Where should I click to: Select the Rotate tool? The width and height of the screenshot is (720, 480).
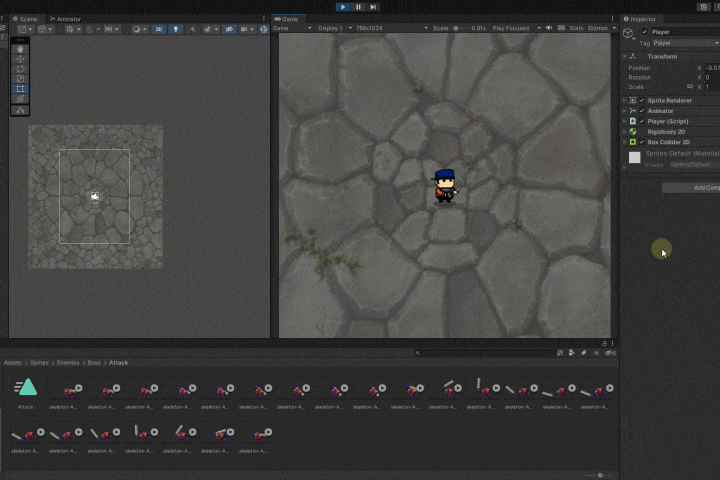click(20, 69)
